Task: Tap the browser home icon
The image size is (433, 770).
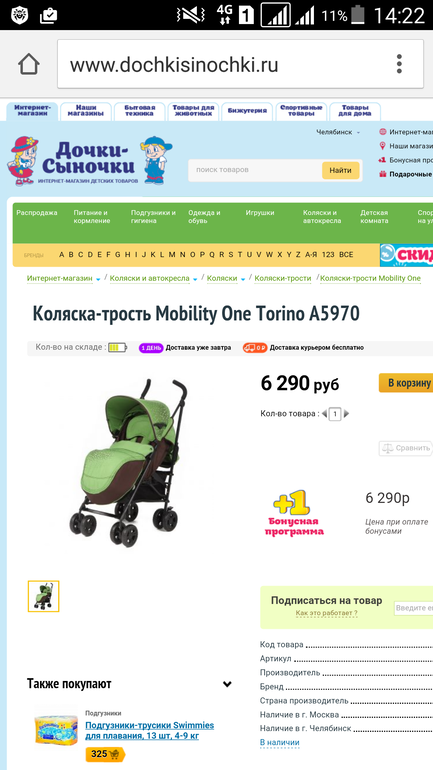Action: tap(28, 64)
